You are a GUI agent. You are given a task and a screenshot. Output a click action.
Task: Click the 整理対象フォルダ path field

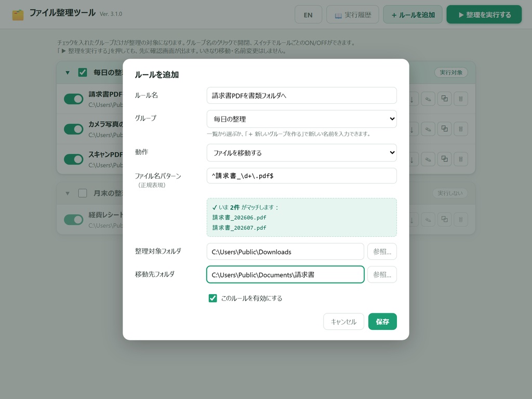tap(285, 252)
